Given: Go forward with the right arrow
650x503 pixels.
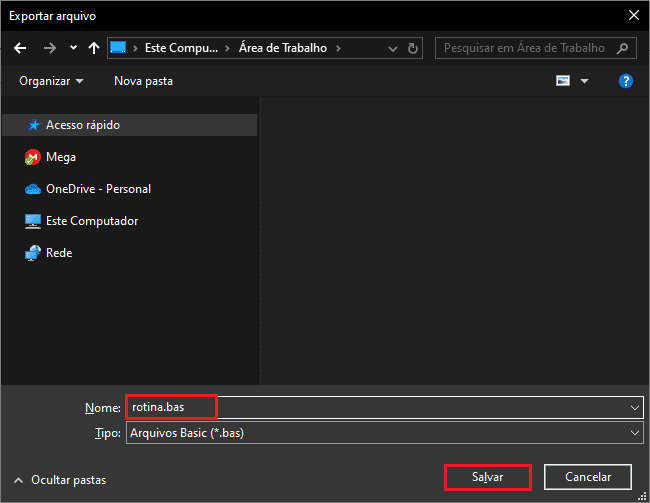Looking at the screenshot, I should [50, 48].
